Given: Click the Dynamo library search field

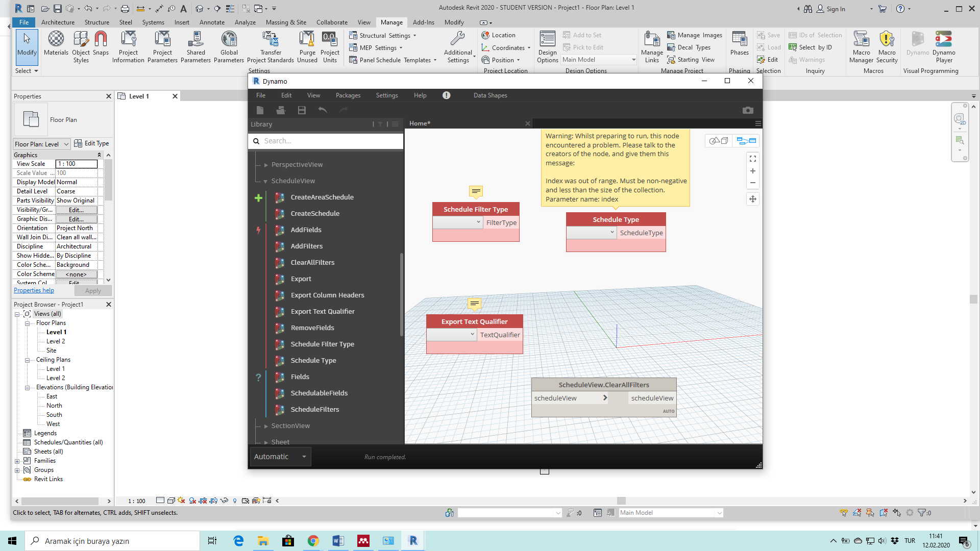Looking at the screenshot, I should (x=326, y=141).
